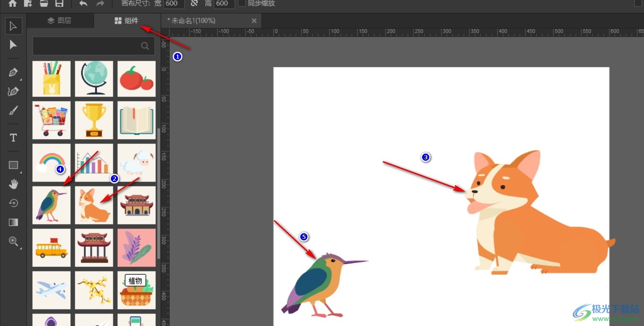Pick the corgi dog component thumbnail
This screenshot has height=326, width=644.
(x=94, y=205)
